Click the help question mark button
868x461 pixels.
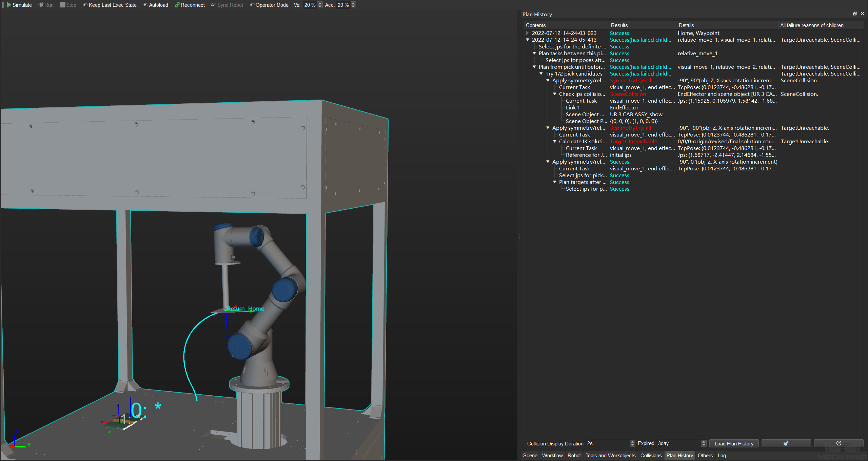tap(839, 443)
